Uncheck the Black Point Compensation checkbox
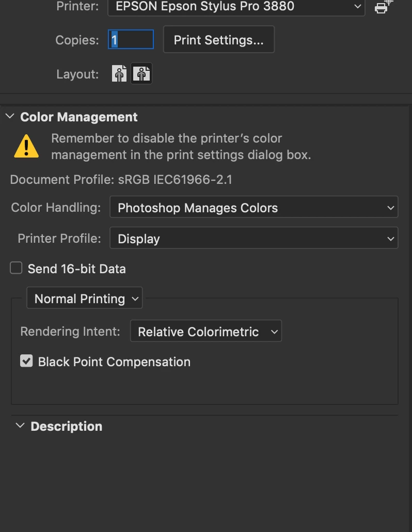Screen dimensions: 412x532 (x=26, y=361)
